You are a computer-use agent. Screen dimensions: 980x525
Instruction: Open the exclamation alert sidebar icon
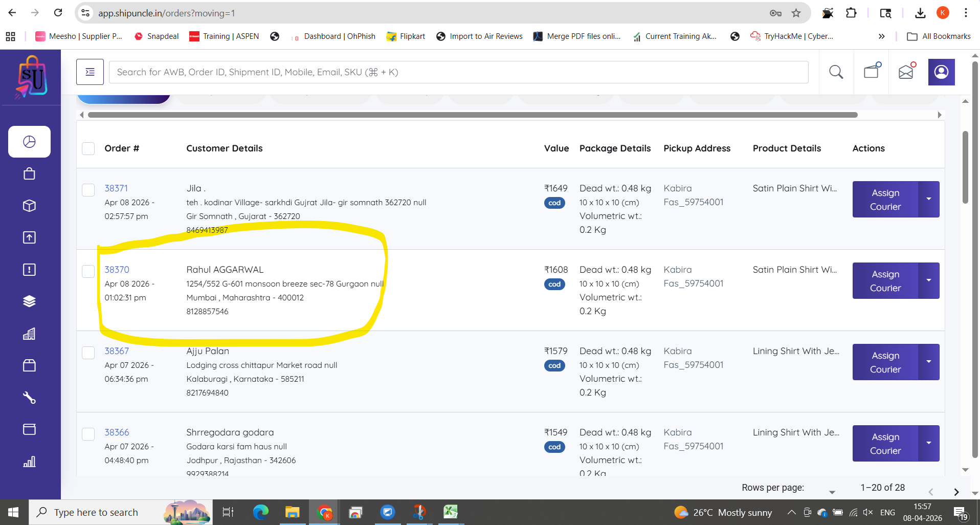tap(29, 270)
